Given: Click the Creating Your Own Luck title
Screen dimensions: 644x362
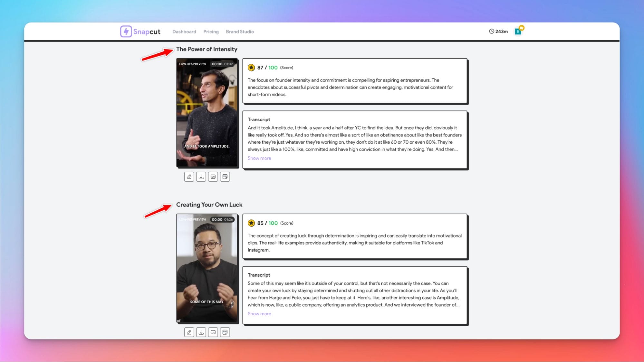Looking at the screenshot, I should click(x=209, y=205).
